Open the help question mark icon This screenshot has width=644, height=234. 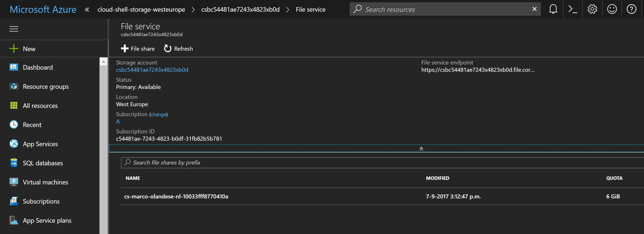[631, 9]
